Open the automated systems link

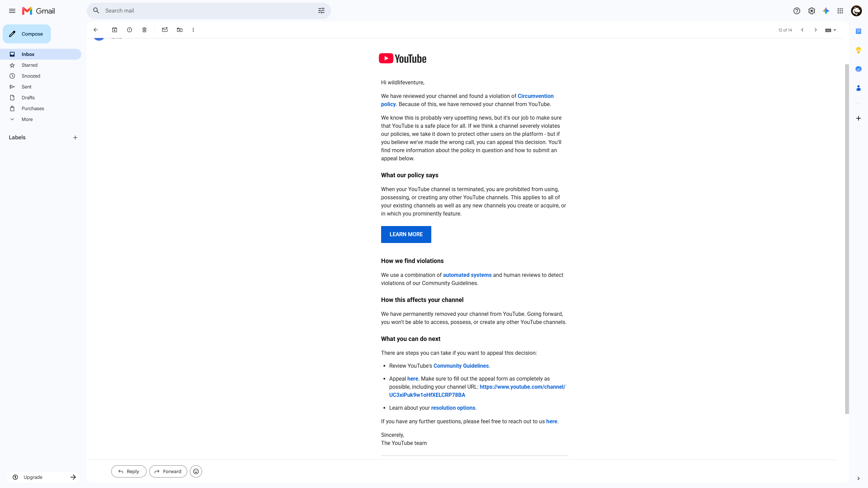[x=467, y=275]
